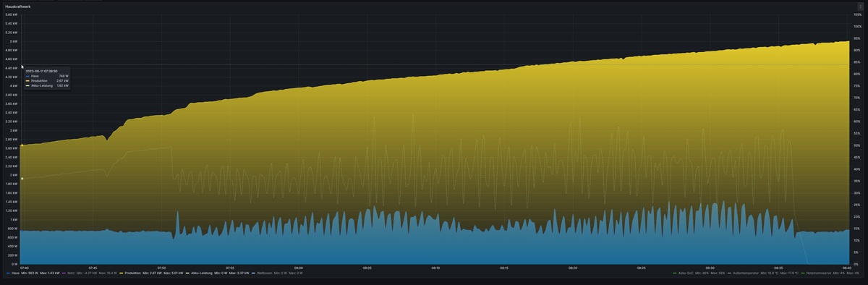Screen dimensions: 868x285
Task: Toggle the Produktion series in the legend
Action: tap(132, 273)
